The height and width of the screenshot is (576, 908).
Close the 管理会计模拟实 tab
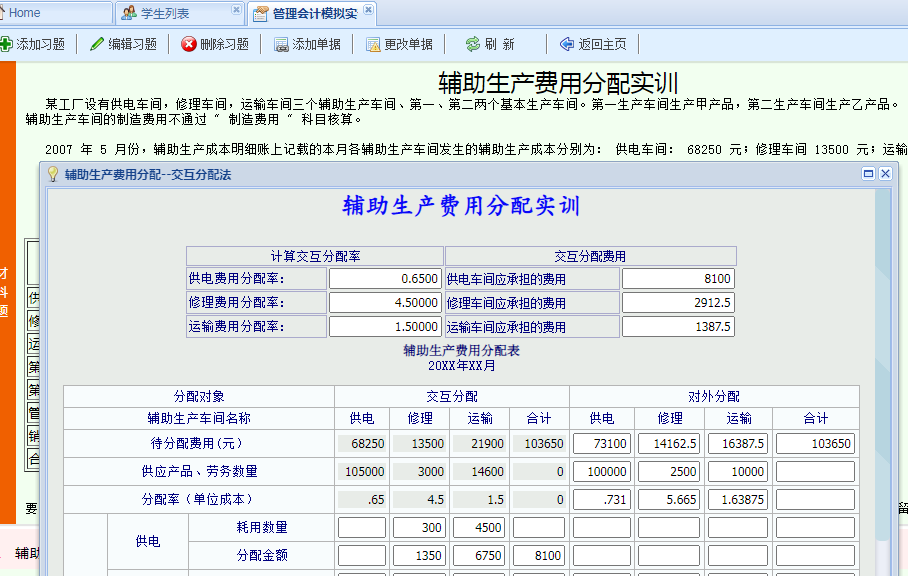pos(368,10)
